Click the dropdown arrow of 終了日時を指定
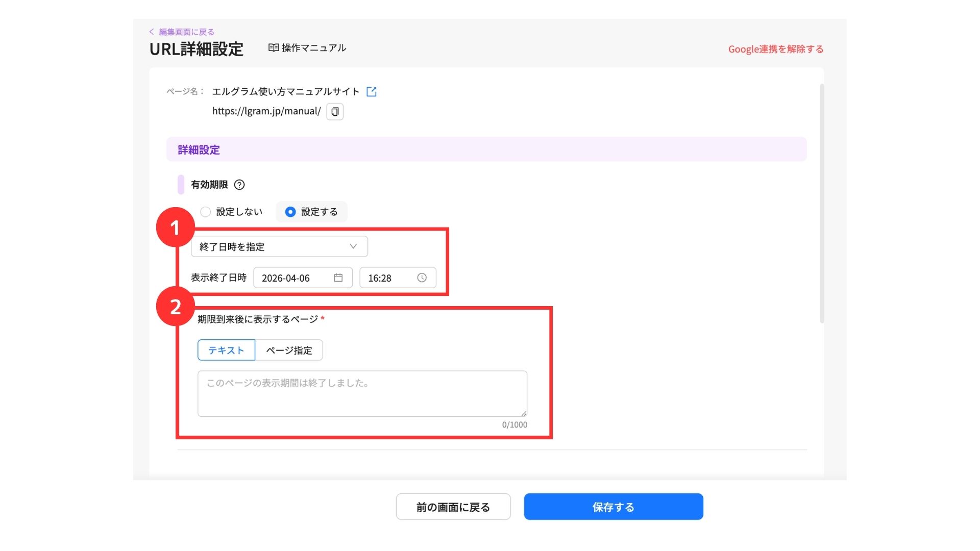 [353, 246]
